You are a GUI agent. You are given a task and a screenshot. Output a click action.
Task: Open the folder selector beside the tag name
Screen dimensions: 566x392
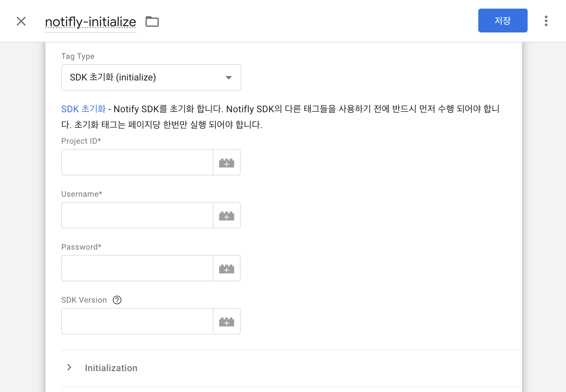point(152,21)
